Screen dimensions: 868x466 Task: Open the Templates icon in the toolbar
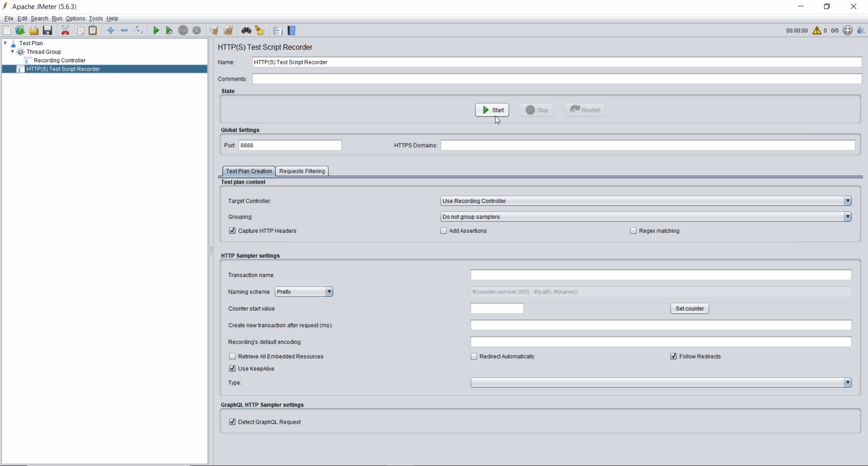coord(20,30)
